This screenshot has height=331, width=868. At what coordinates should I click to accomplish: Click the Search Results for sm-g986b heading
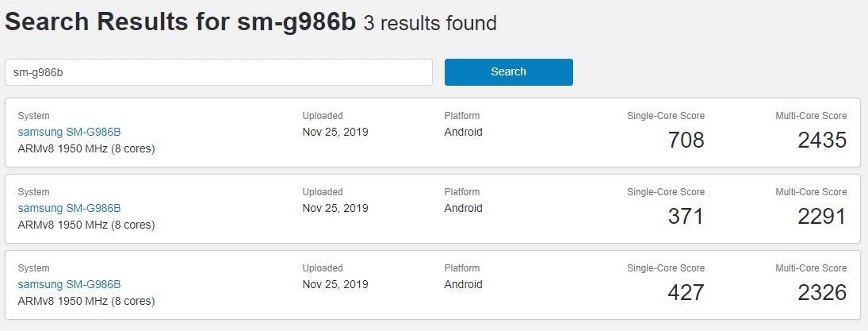click(x=180, y=22)
